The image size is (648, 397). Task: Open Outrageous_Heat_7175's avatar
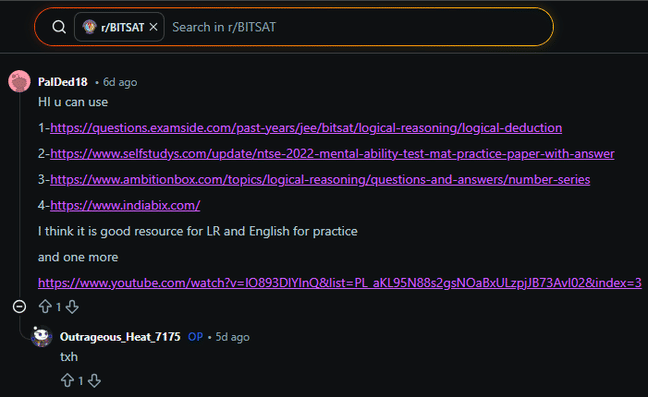(42, 336)
